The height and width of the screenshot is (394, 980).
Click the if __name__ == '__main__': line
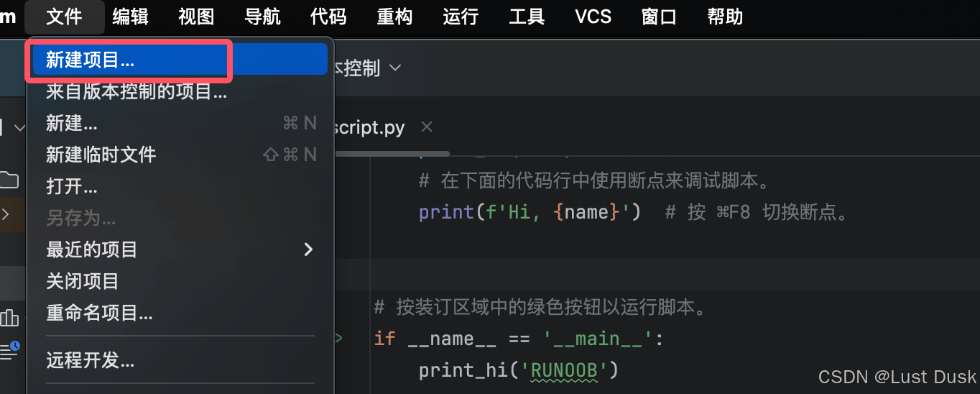tap(518, 339)
